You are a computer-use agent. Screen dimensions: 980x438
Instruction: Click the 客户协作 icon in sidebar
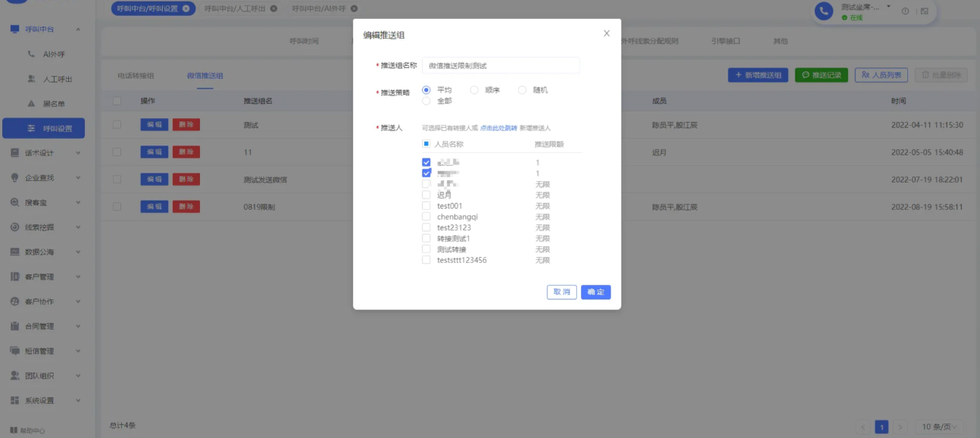[14, 302]
